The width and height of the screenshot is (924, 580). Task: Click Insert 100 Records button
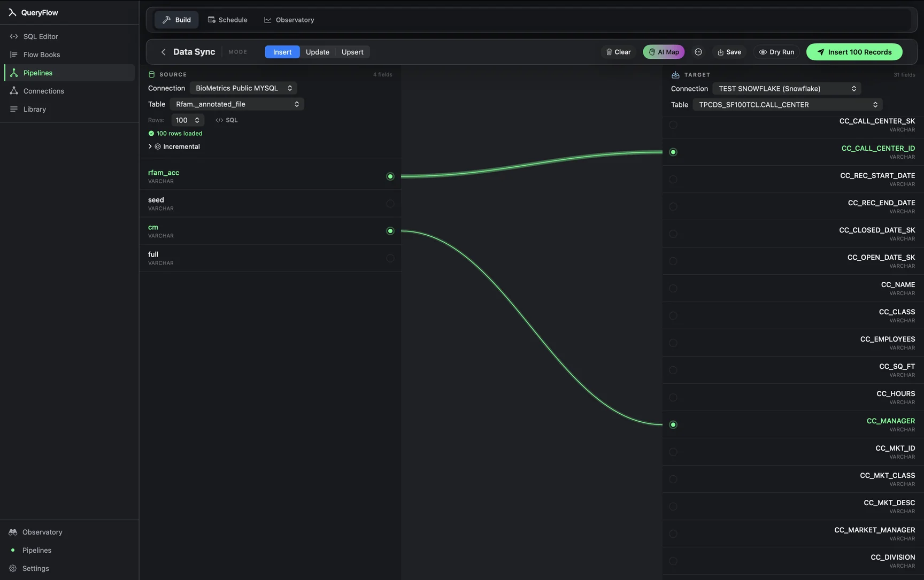pyautogui.click(x=854, y=52)
